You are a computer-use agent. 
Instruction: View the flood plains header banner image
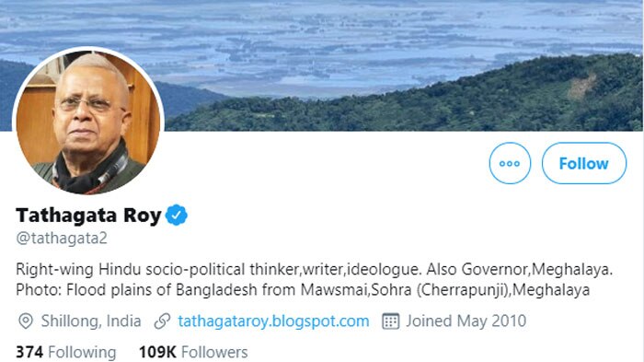click(x=322, y=65)
